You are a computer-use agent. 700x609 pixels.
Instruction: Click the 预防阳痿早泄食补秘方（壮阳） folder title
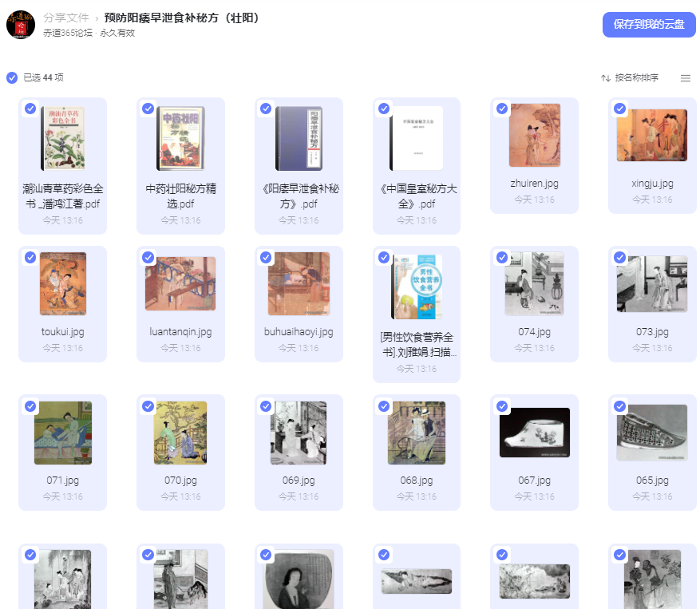pos(182,18)
